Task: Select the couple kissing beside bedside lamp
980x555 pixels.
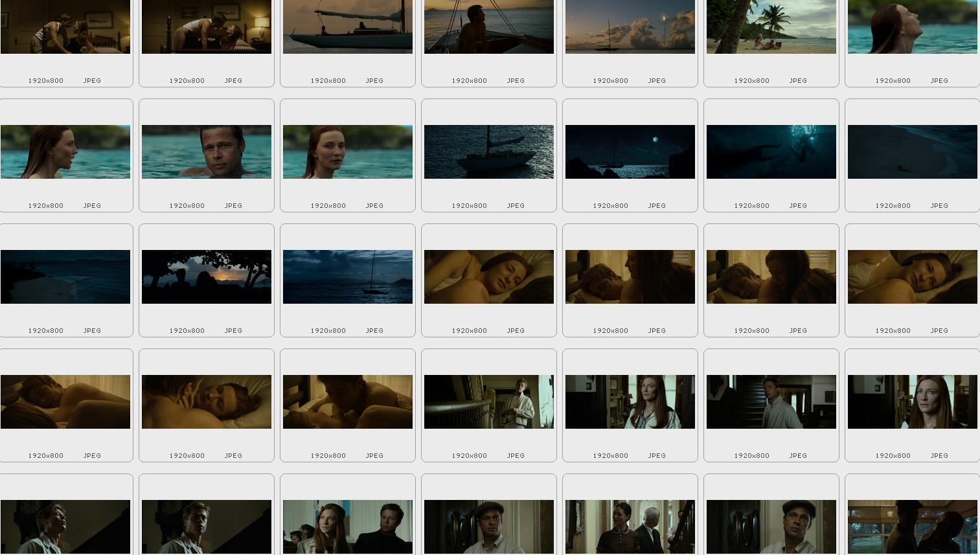Action: coord(206,27)
